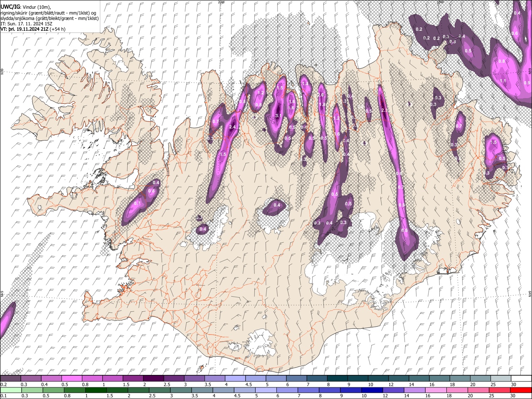Viewport: 532px width, 399px height.
Task: Click the slydda/snjókoma legend description line
Action: pos(49,19)
